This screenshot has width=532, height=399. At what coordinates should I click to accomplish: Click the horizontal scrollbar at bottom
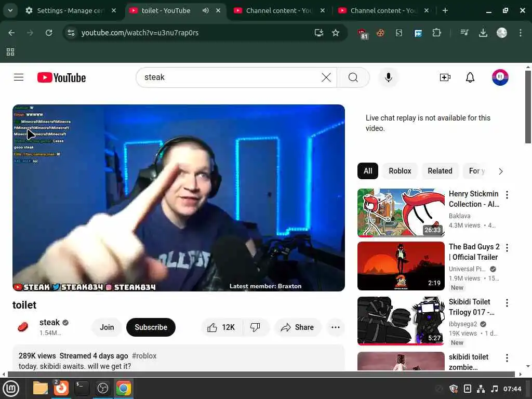point(261,374)
